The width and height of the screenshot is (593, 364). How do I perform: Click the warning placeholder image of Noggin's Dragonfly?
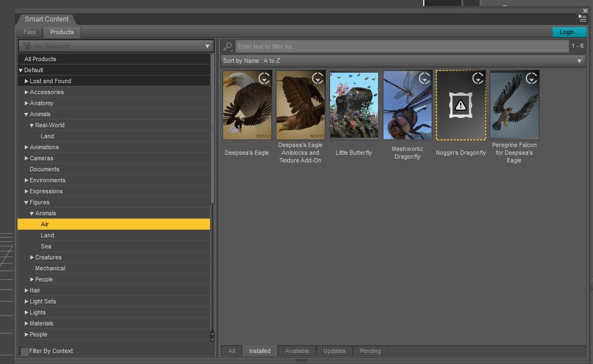pyautogui.click(x=460, y=105)
